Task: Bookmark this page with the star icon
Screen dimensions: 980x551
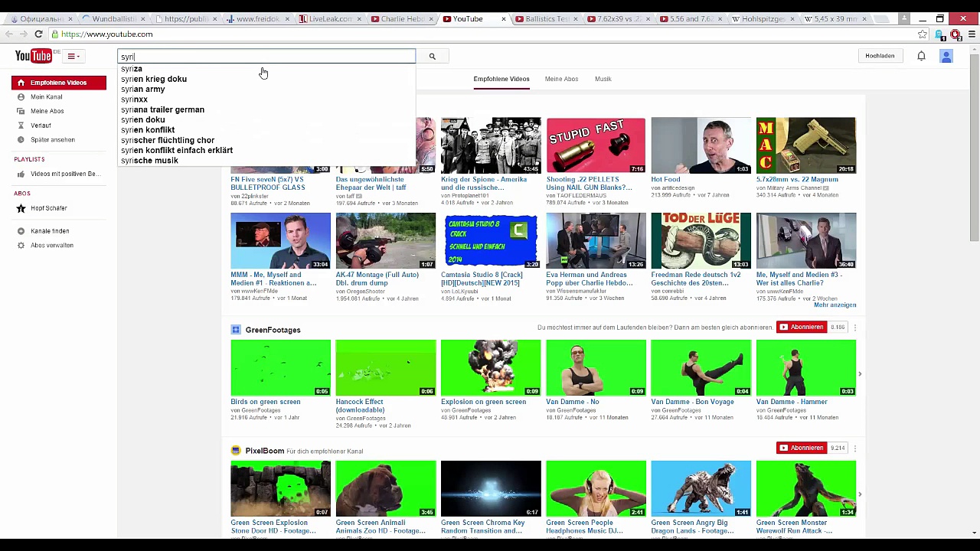Action: point(923,34)
